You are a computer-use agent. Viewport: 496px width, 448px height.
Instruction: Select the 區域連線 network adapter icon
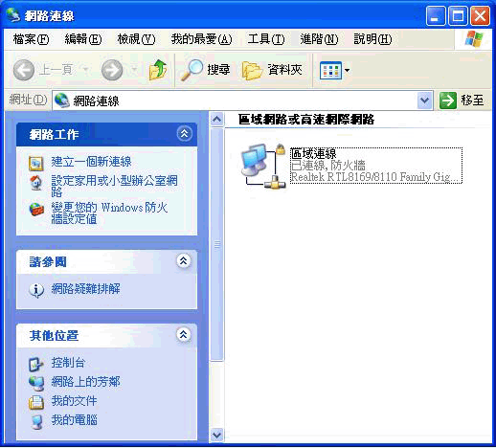click(x=263, y=167)
